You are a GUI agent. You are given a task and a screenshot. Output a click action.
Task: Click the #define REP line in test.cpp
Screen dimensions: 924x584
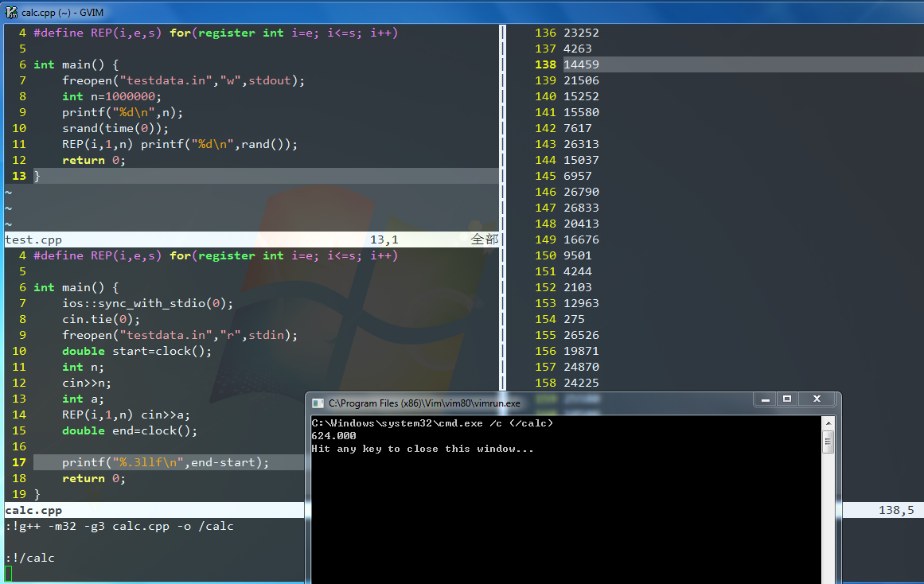tap(216, 33)
